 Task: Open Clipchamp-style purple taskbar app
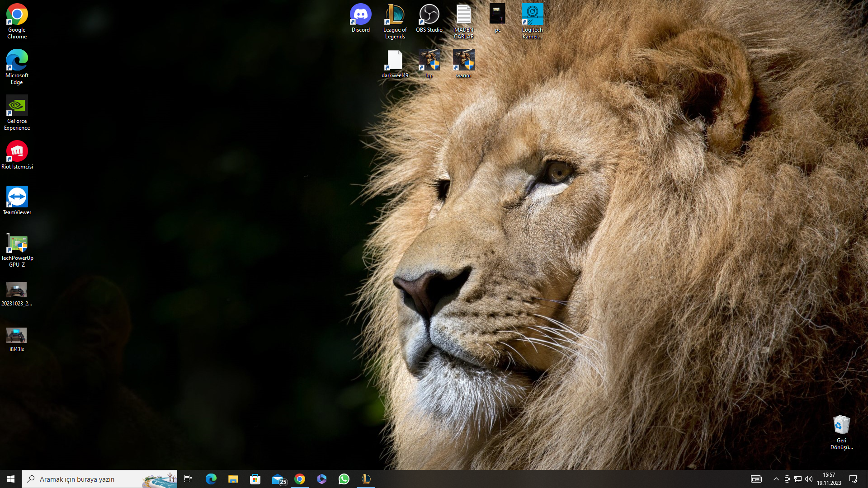click(322, 479)
